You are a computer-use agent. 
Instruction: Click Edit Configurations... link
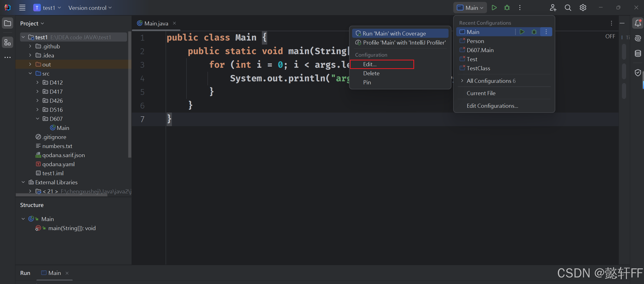[x=492, y=106]
